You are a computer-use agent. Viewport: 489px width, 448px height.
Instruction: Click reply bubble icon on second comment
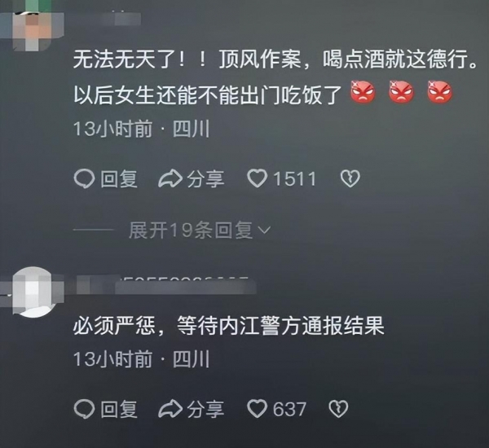[x=84, y=409]
